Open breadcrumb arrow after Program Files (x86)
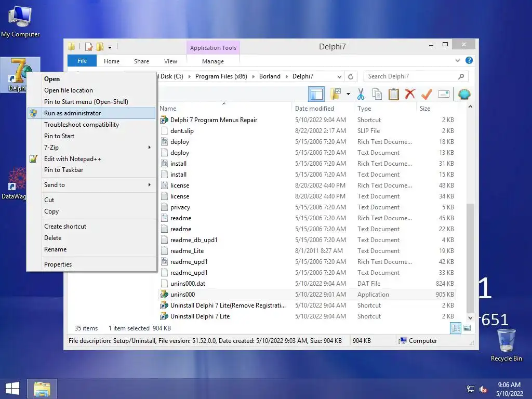532x399 pixels. pyautogui.click(x=253, y=77)
